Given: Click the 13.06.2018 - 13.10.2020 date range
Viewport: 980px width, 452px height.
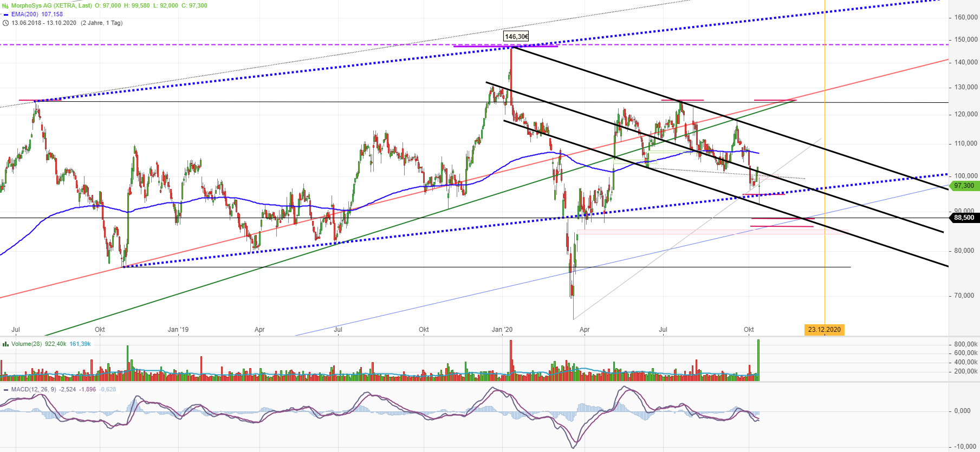Looking at the screenshot, I should click(x=44, y=23).
